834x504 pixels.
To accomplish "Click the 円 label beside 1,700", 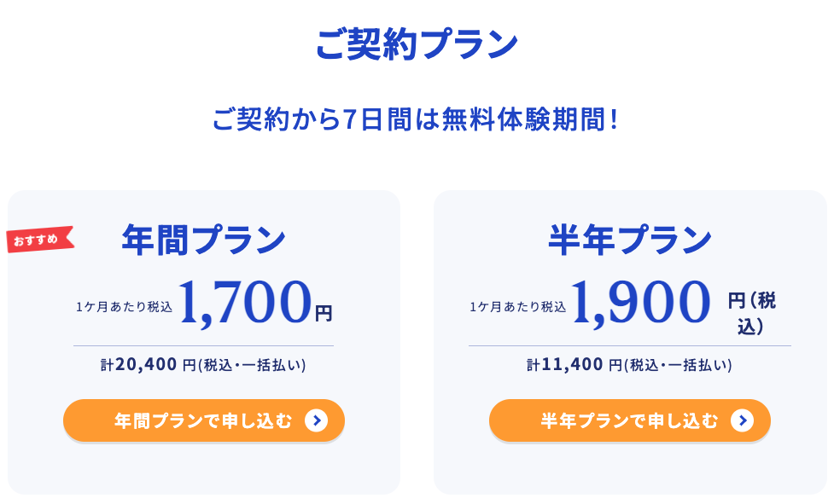I will 324,313.
